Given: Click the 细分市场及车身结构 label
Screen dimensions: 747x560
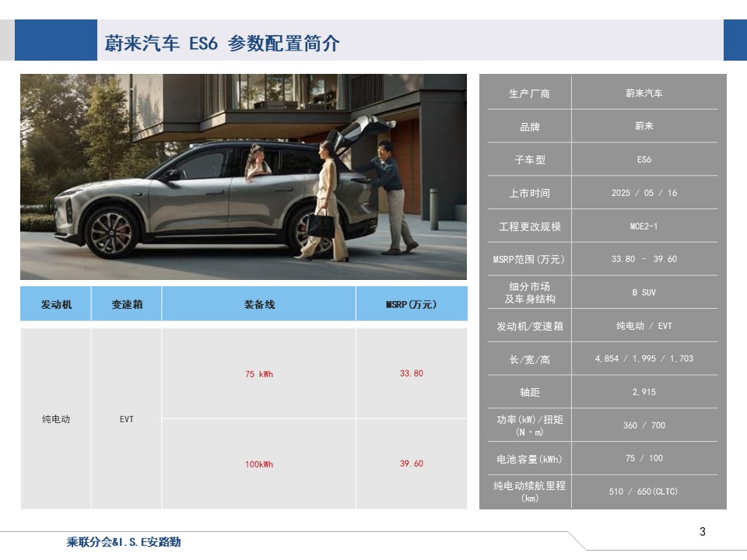Looking at the screenshot, I should [529, 292].
